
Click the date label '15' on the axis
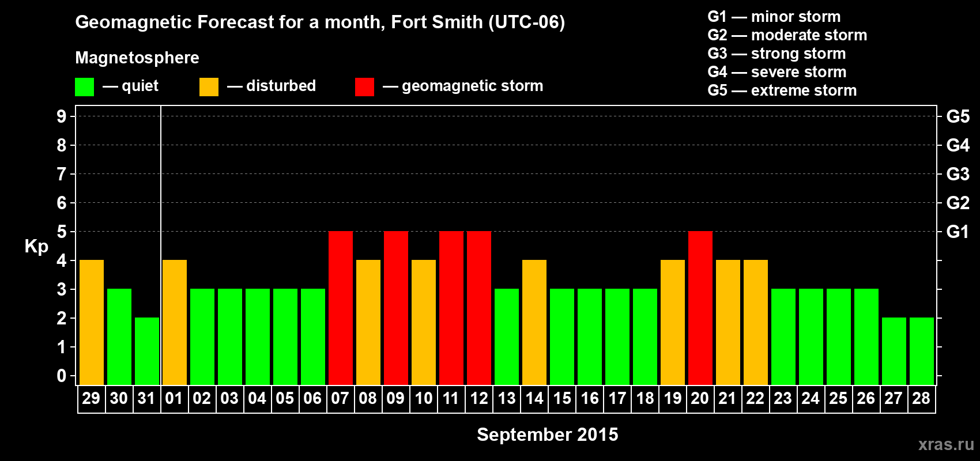click(x=561, y=399)
